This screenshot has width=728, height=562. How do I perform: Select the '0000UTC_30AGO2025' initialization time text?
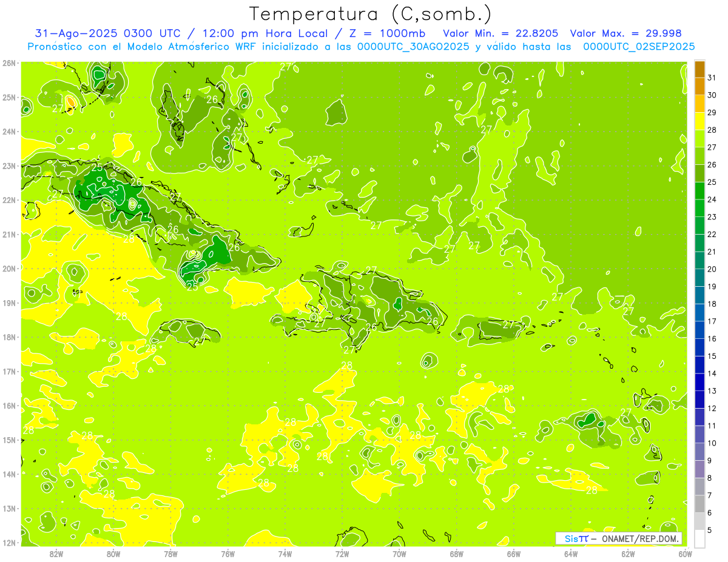[x=413, y=47]
